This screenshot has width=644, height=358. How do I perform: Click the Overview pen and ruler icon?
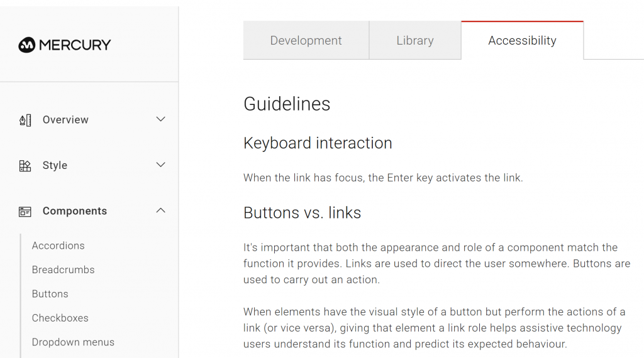(25, 120)
